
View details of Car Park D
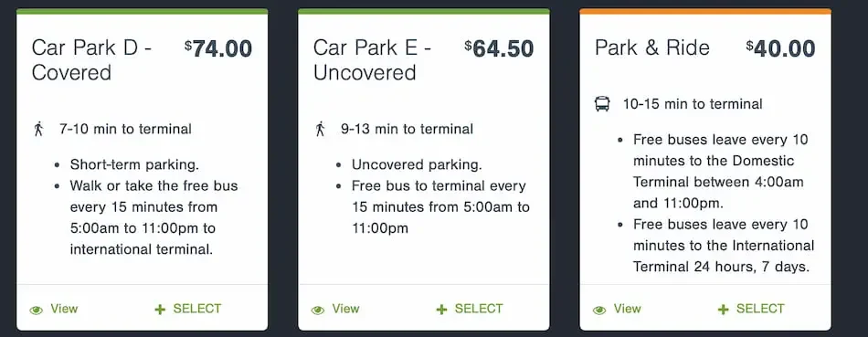tap(54, 309)
